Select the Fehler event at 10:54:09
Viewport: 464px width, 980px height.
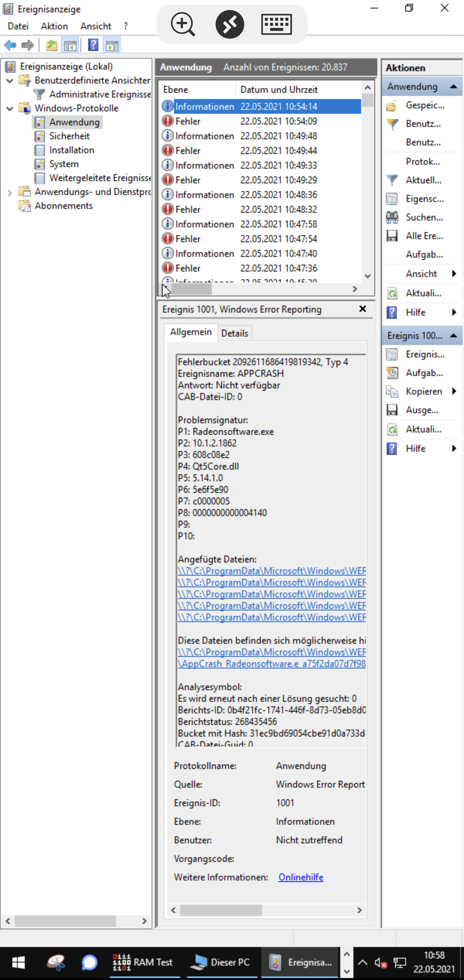pos(261,121)
